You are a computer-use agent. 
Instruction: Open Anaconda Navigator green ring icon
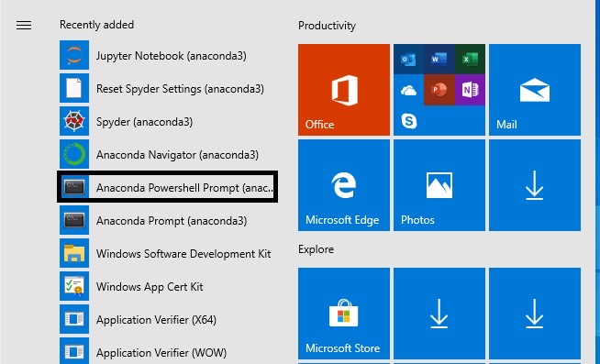(x=74, y=154)
